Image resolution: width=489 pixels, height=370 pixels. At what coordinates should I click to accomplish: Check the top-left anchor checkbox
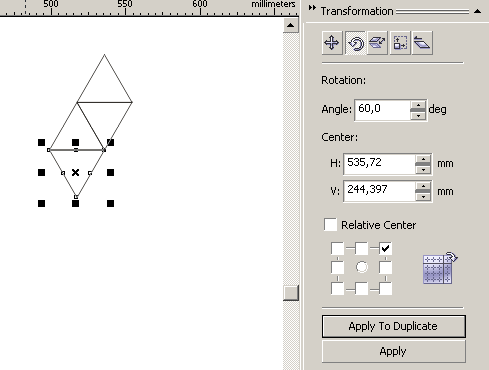(337, 248)
